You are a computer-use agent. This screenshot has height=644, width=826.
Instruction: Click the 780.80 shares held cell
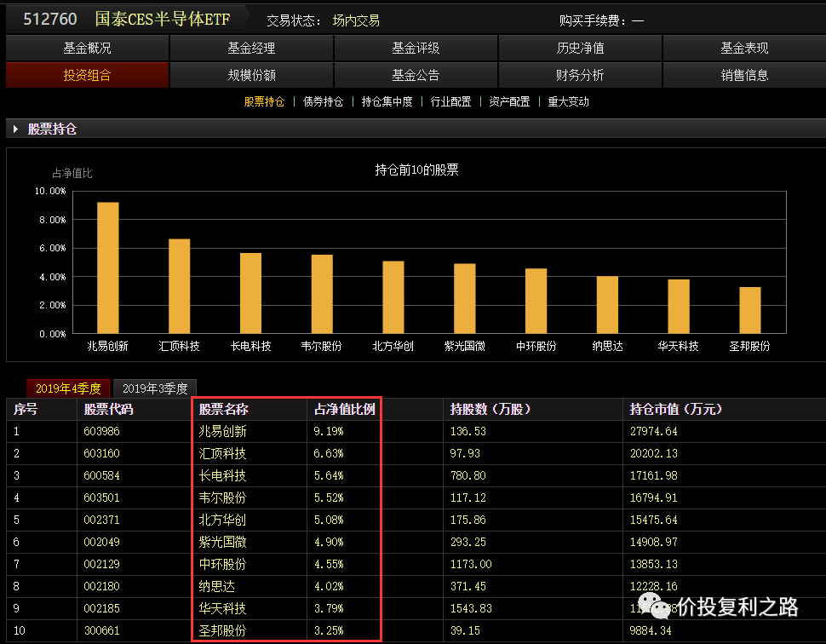(468, 475)
